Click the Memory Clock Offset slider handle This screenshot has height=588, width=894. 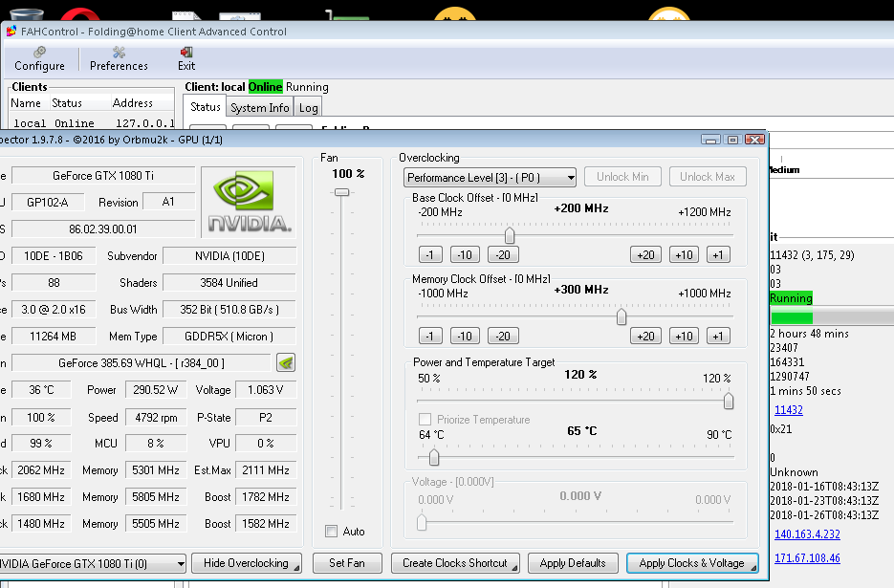click(x=621, y=316)
